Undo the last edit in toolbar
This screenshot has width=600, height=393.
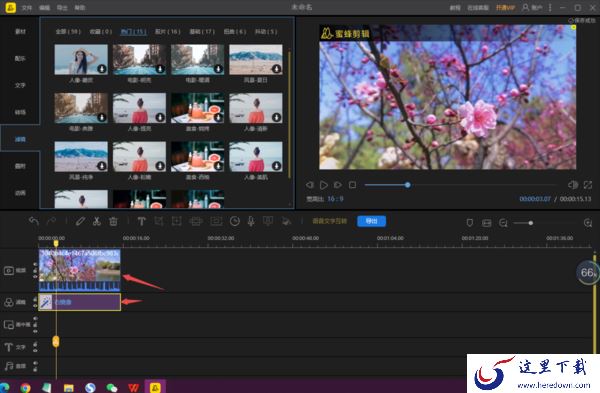pos(34,221)
